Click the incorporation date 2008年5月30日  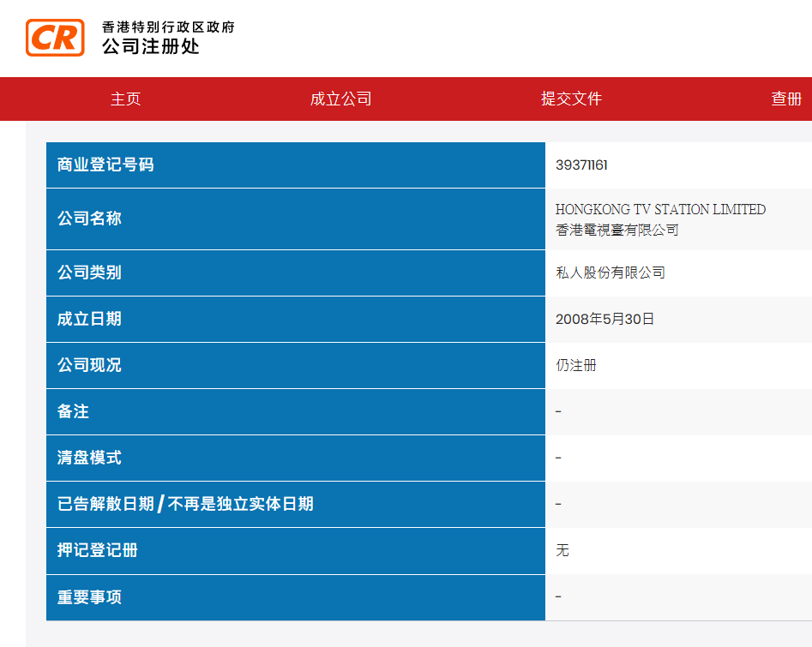pyautogui.click(x=604, y=319)
